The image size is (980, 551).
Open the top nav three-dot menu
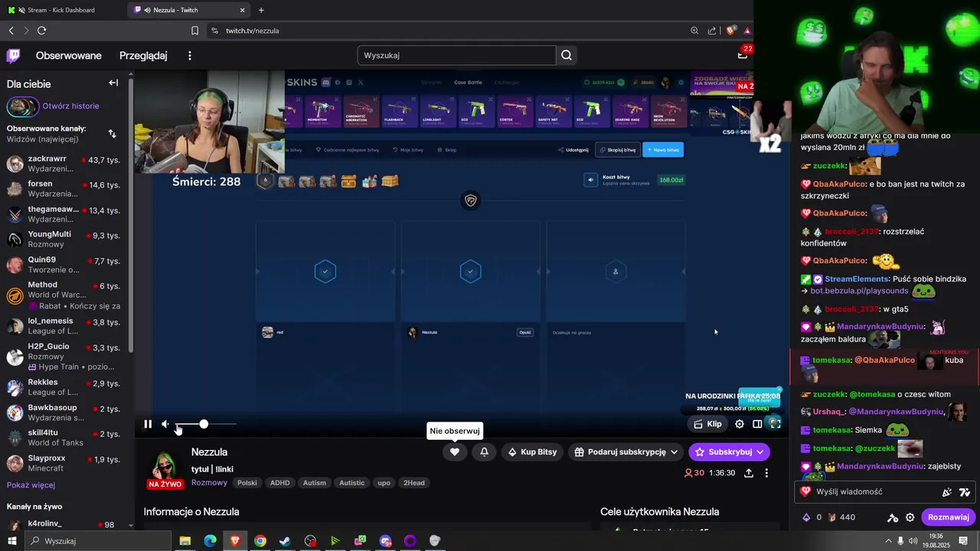(190, 55)
